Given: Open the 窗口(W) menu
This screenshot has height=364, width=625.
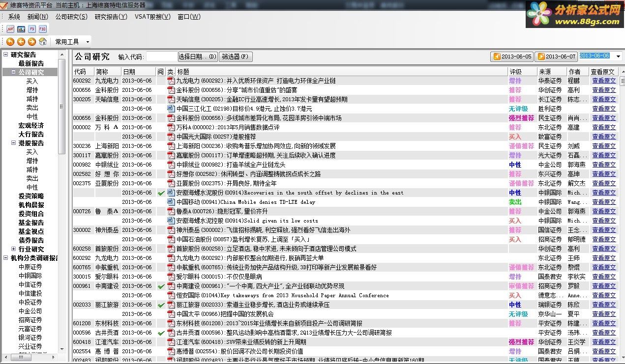Looking at the screenshot, I should coord(189,17).
